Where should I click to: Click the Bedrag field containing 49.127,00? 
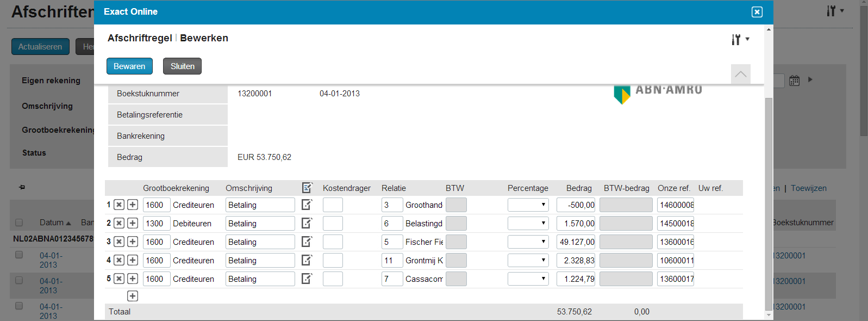pyautogui.click(x=576, y=242)
